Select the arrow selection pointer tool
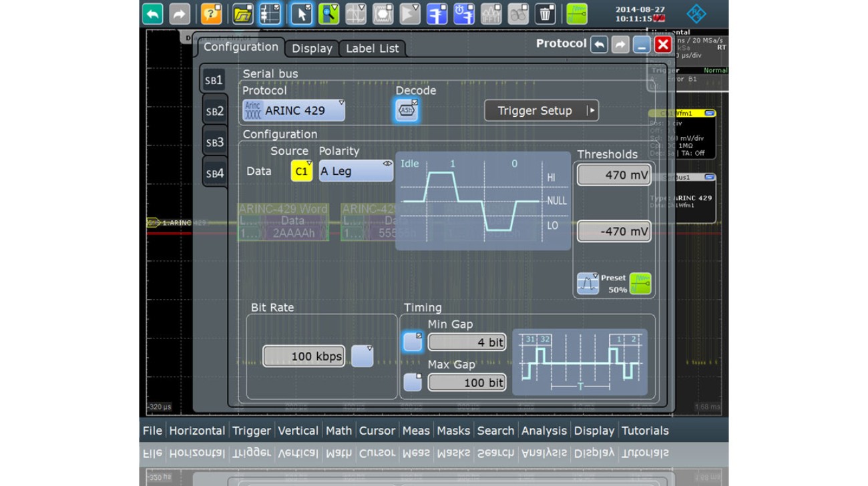The width and height of the screenshot is (868, 486). (301, 14)
